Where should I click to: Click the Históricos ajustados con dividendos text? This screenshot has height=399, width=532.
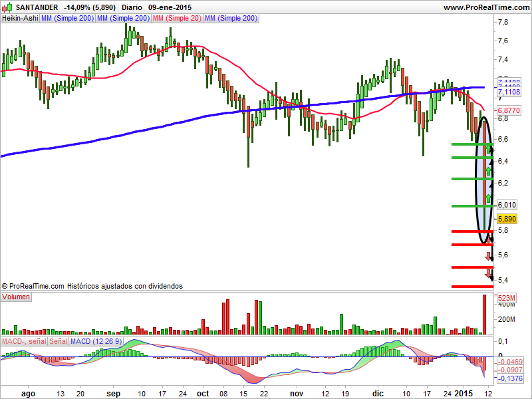(x=125, y=286)
